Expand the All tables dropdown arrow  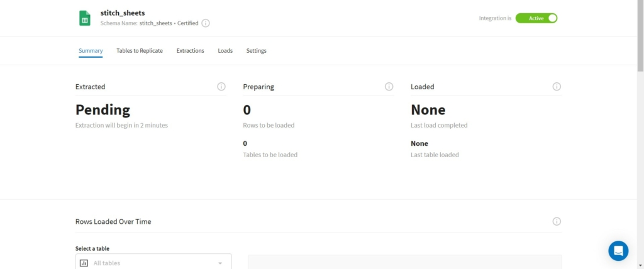coord(220,263)
